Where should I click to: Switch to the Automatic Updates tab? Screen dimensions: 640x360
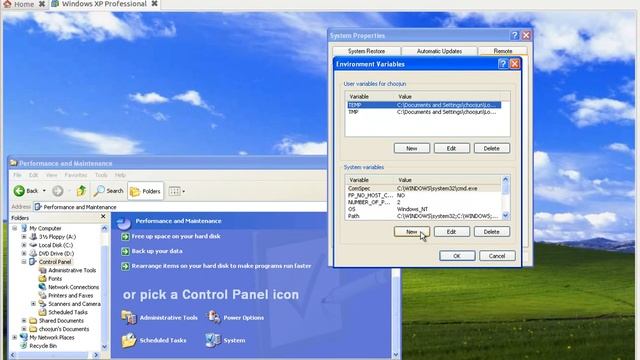(439, 51)
